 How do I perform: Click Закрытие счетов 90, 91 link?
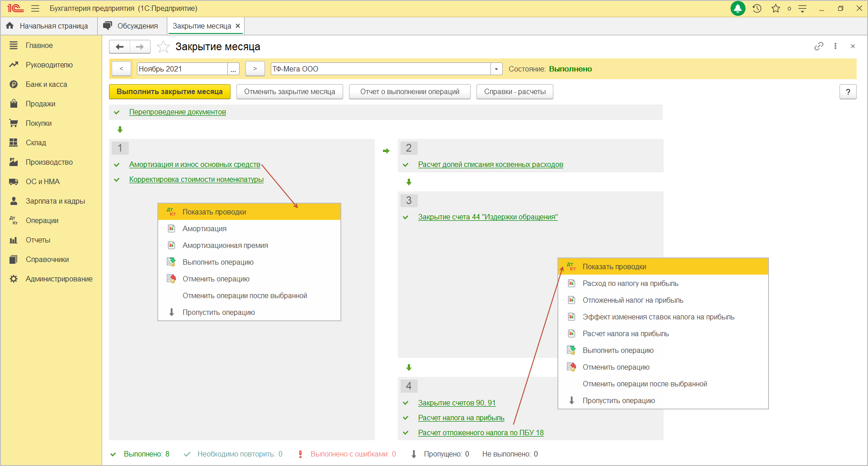[457, 403]
